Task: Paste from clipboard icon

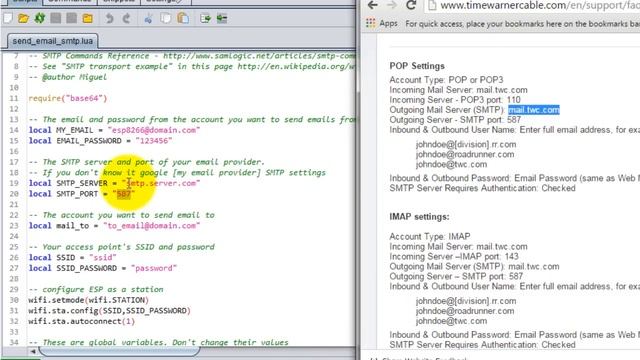Action: click(183, 18)
